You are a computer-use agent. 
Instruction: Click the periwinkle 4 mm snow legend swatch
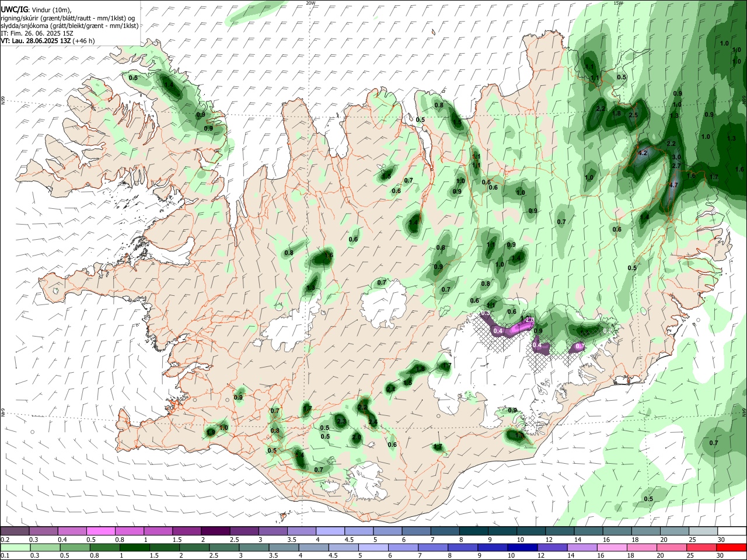click(x=330, y=531)
